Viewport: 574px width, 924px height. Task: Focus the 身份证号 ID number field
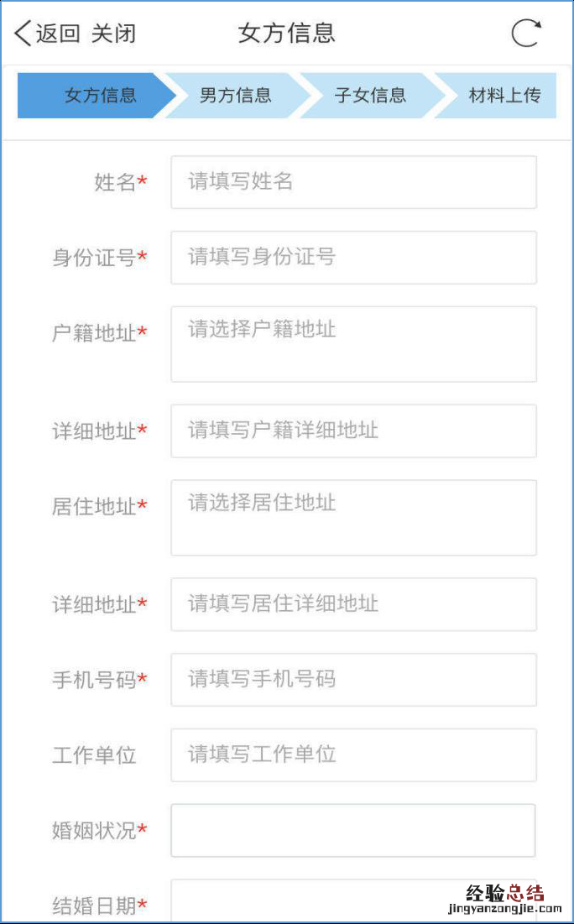pos(353,258)
